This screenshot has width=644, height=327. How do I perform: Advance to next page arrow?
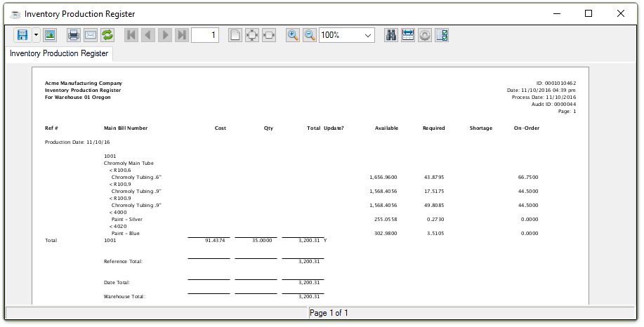165,35
